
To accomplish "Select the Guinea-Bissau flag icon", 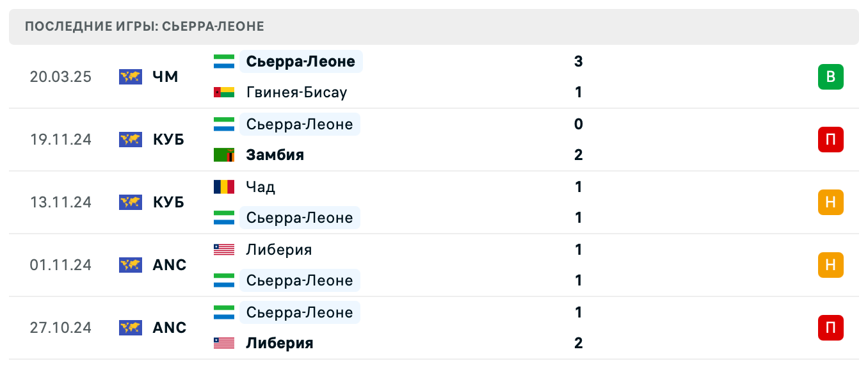I will (x=224, y=92).
